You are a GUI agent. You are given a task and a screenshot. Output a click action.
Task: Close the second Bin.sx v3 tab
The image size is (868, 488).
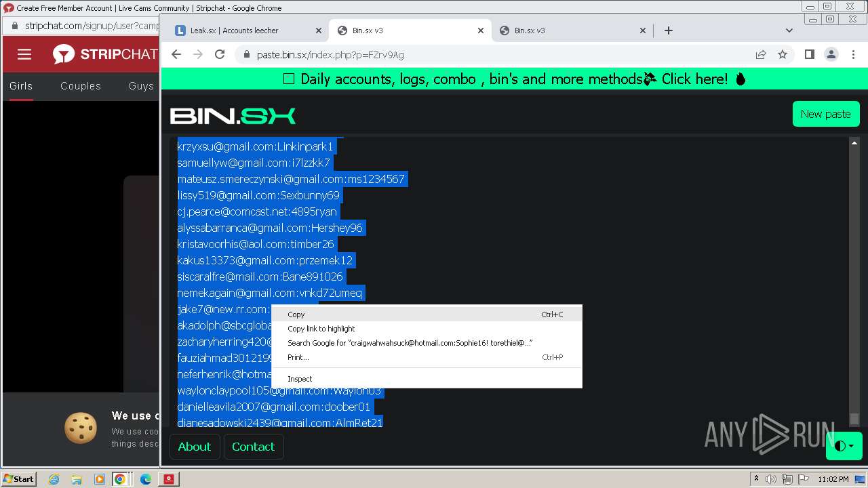click(643, 30)
